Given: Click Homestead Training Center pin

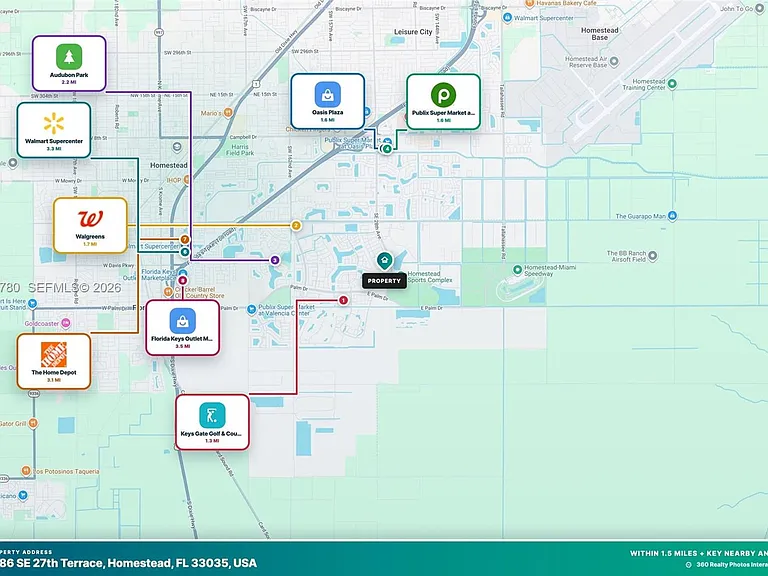Looking at the screenshot, I should pyautogui.click(x=672, y=84).
